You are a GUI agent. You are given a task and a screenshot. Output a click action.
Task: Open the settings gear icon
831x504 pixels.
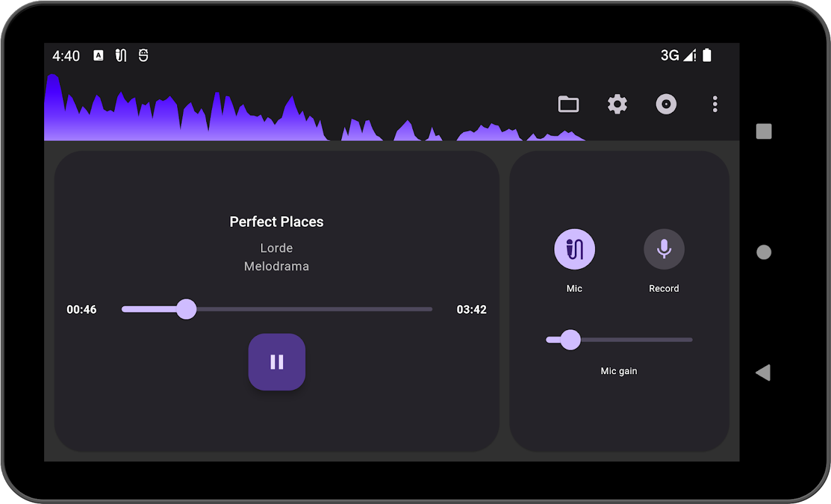(x=617, y=104)
